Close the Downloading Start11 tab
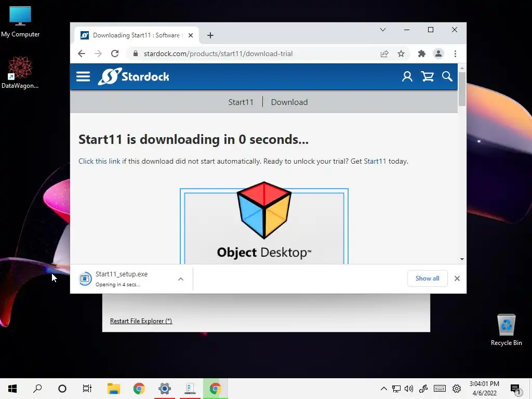532x399 pixels. pyautogui.click(x=191, y=35)
